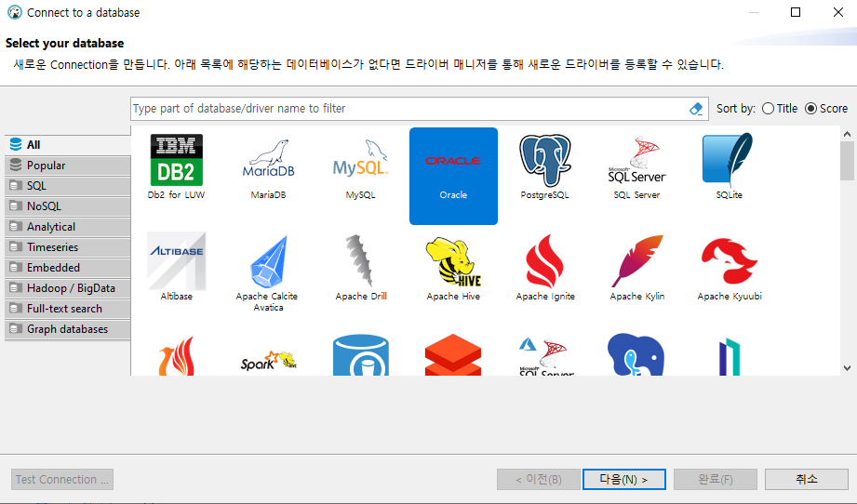This screenshot has height=504, width=857.
Task: Sort databases by Score
Action: click(x=826, y=109)
